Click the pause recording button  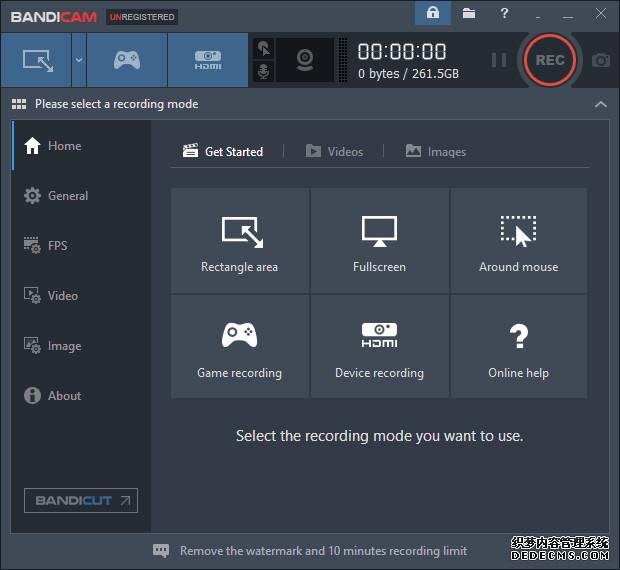coord(499,60)
